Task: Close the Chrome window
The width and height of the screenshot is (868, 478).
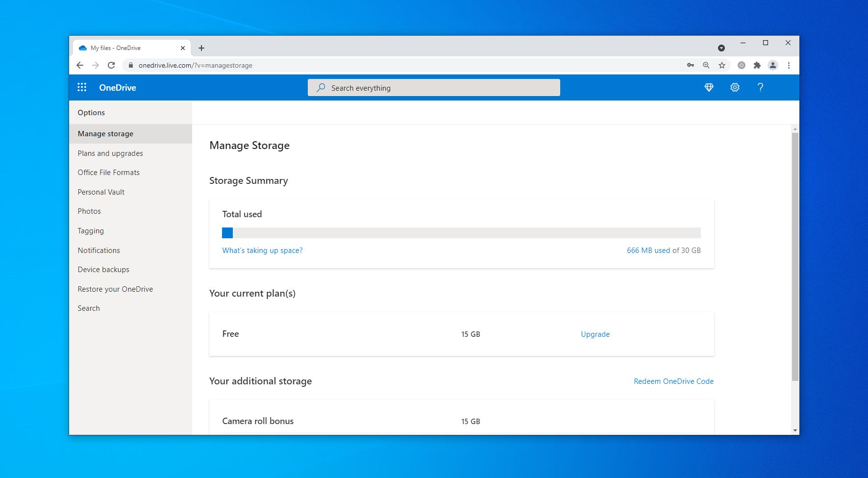Action: point(788,43)
